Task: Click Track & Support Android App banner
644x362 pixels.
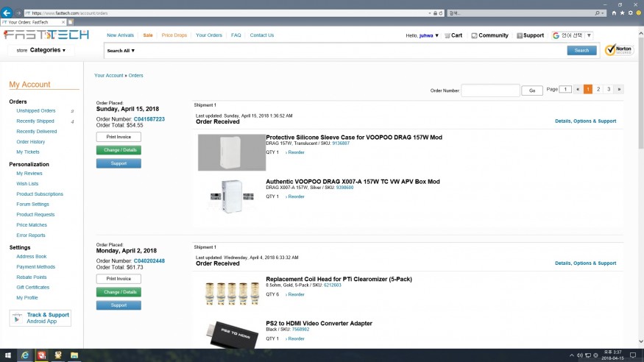Action: click(x=40, y=318)
